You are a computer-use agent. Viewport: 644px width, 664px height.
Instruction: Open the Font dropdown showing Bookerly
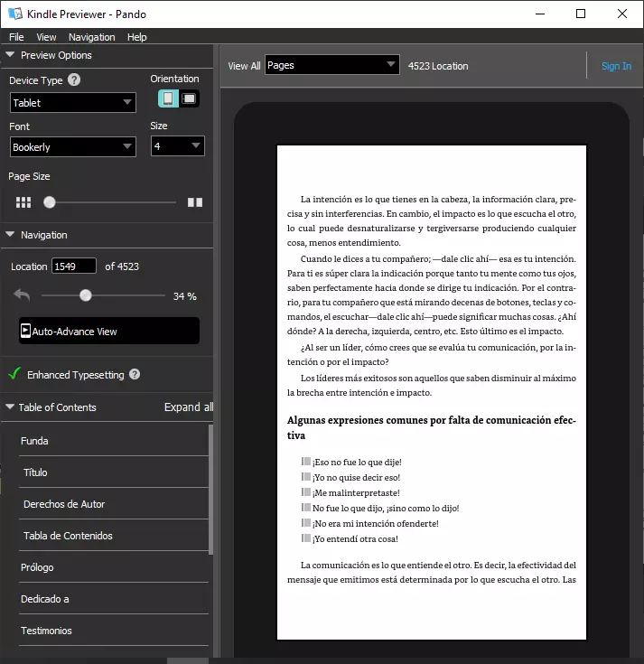click(x=73, y=147)
